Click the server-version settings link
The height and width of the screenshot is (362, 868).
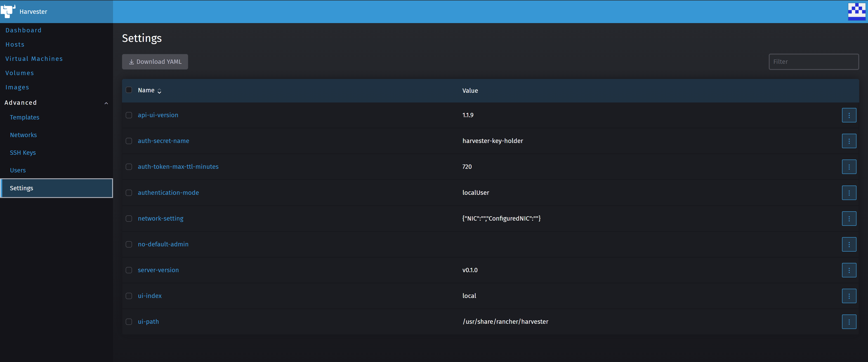point(158,270)
